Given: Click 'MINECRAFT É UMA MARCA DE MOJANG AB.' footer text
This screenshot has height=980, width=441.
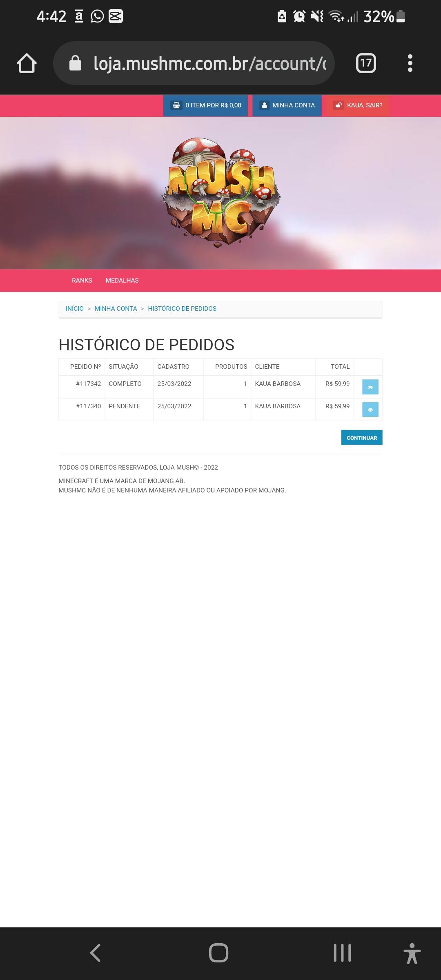Looking at the screenshot, I should pos(122,481).
